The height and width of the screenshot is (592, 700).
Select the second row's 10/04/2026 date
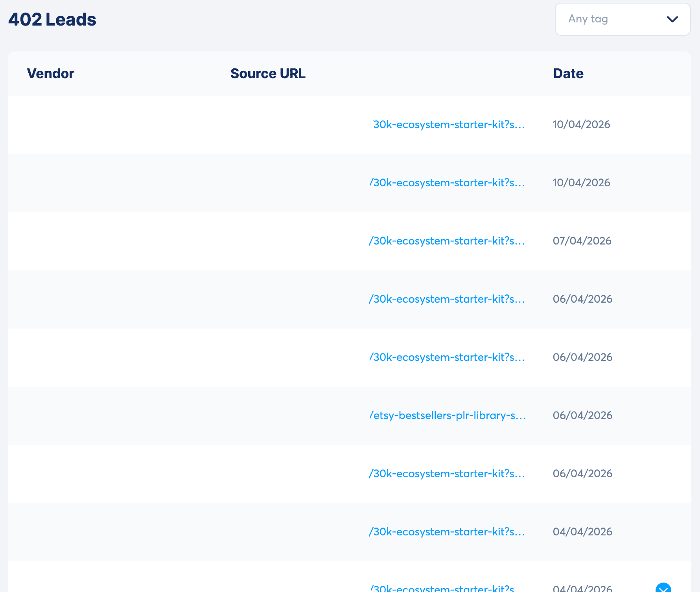(x=581, y=183)
